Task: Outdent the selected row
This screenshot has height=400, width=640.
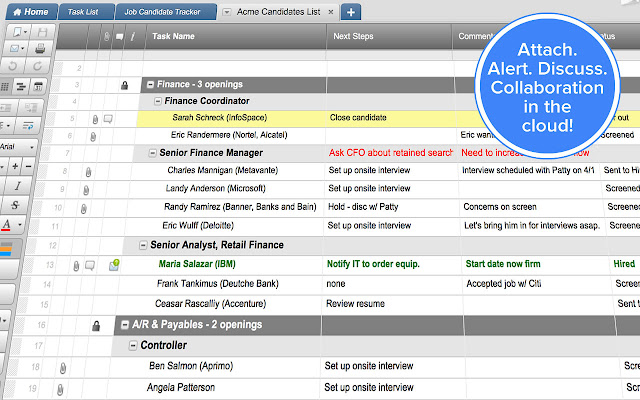Action: pyautogui.click(x=7, y=108)
